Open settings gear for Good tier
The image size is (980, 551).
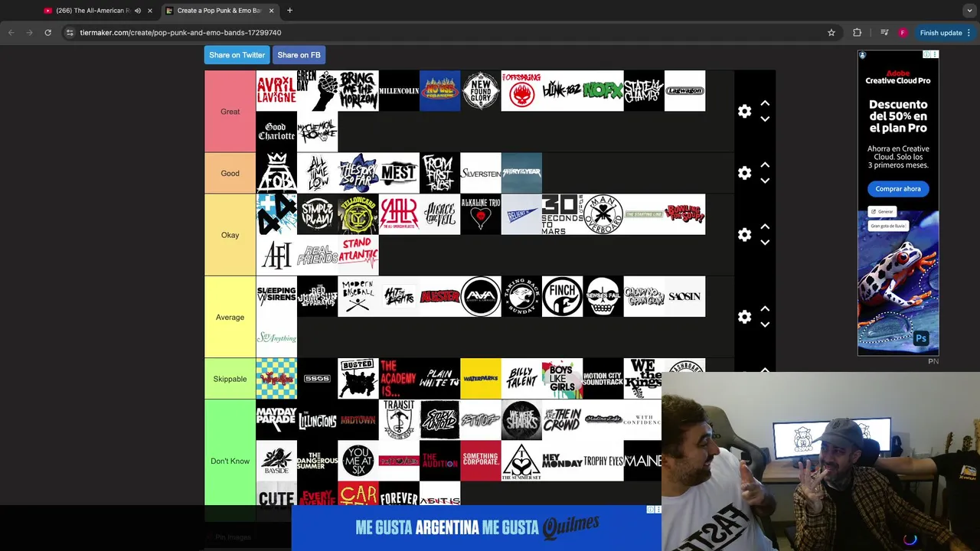coord(744,173)
